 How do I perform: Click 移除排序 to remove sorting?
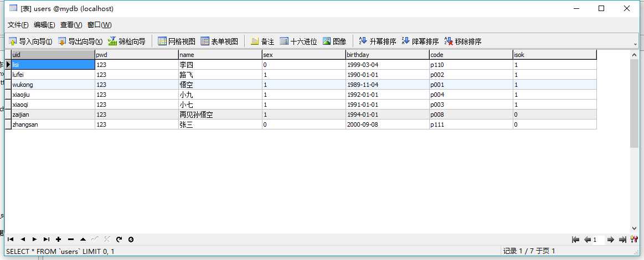463,41
